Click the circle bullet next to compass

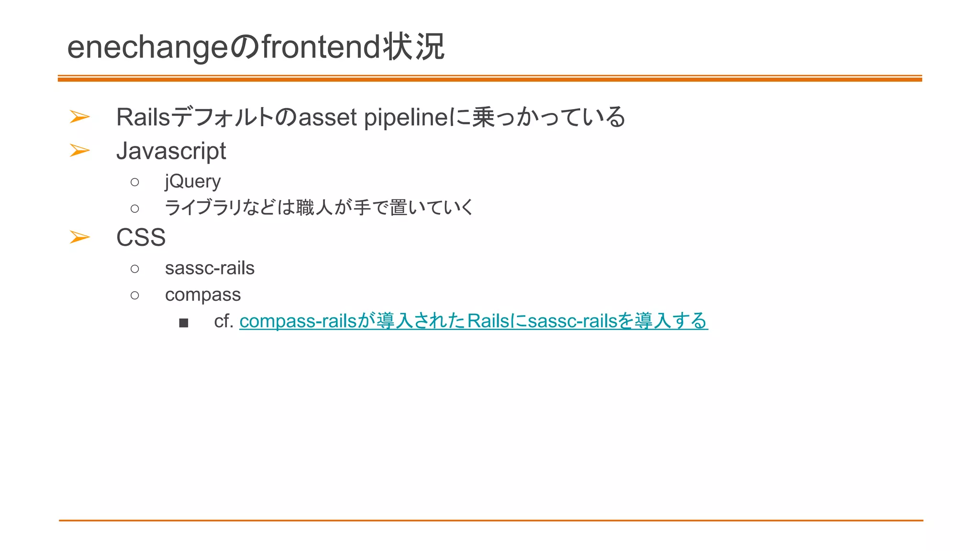click(x=135, y=296)
